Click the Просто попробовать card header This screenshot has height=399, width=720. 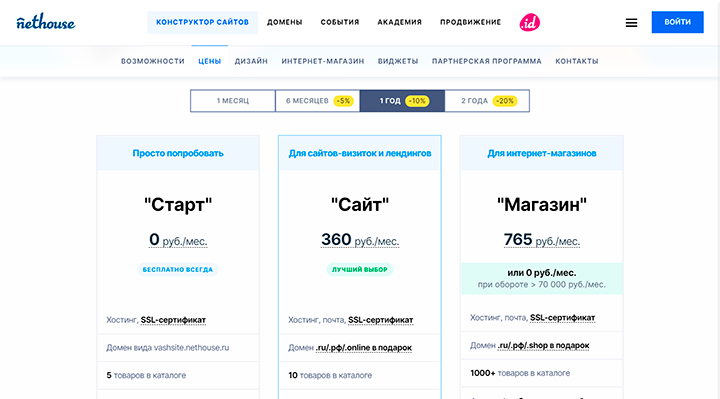pos(178,153)
